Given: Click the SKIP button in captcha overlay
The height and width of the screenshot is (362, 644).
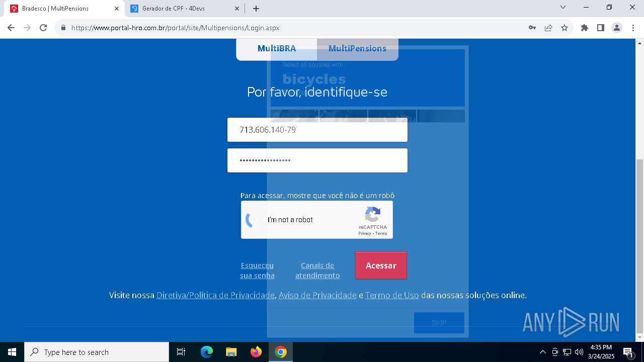Looking at the screenshot, I should (x=439, y=323).
